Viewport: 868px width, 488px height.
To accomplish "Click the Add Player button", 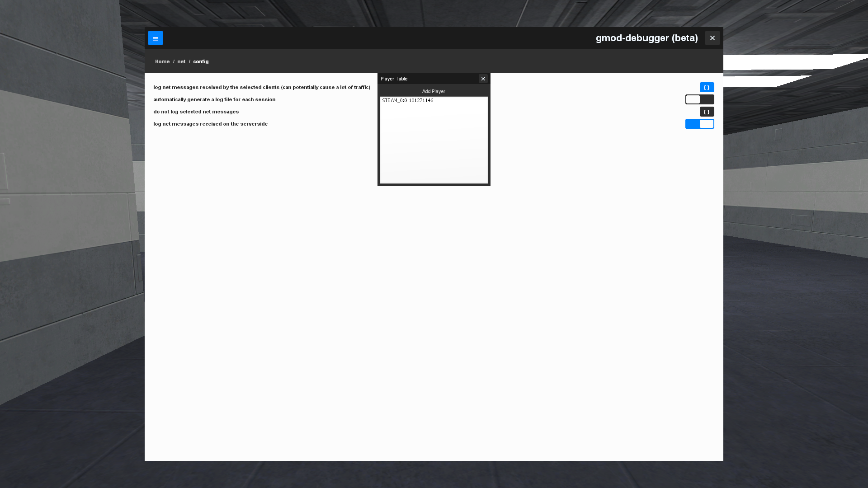I will point(433,91).
